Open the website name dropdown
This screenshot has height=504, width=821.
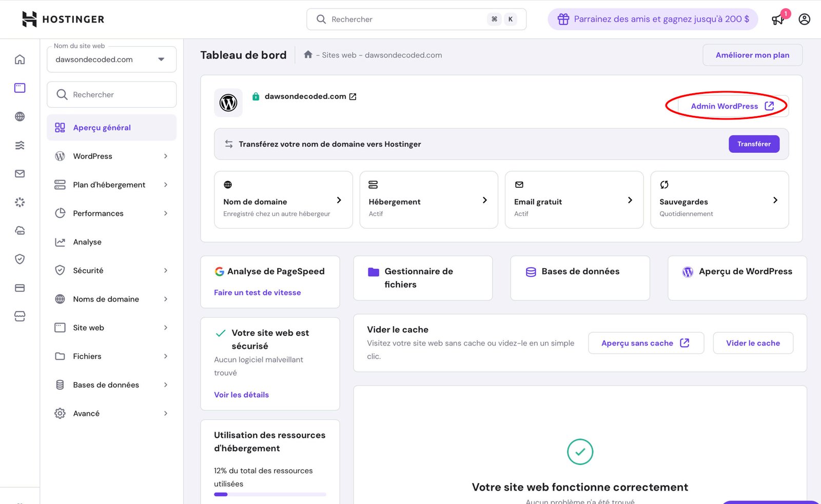(x=111, y=59)
